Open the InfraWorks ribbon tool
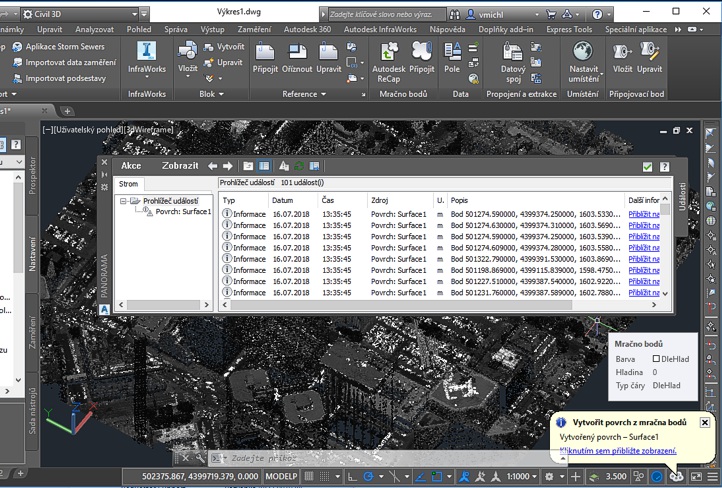The image size is (722, 488). tap(146, 58)
